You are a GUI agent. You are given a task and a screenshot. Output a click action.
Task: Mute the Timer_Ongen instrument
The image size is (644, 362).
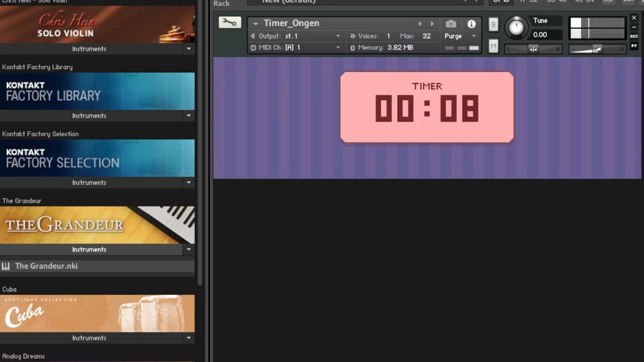493,46
